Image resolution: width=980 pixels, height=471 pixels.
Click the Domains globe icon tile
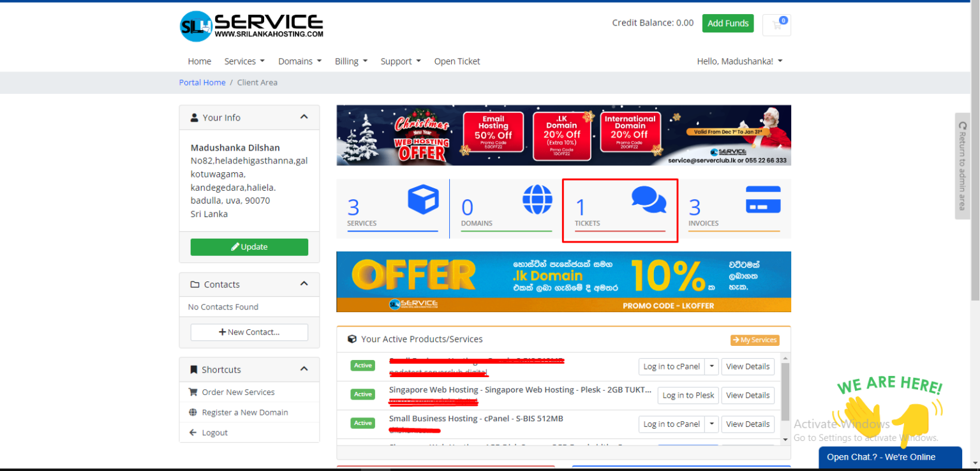(537, 199)
